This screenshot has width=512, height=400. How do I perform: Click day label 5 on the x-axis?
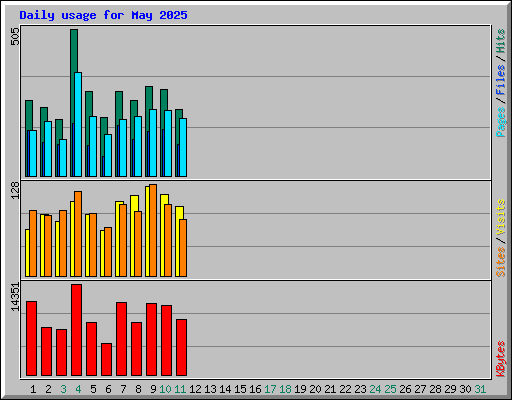pyautogui.click(x=93, y=389)
